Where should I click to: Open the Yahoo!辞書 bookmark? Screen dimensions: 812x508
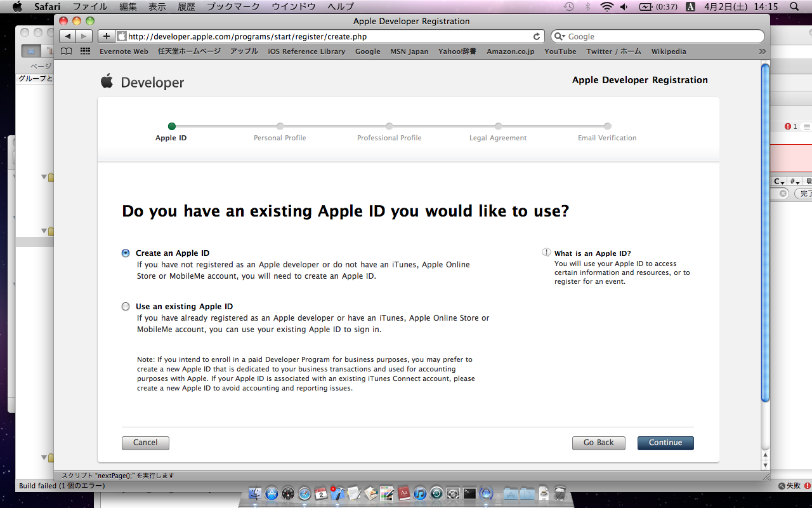457,51
